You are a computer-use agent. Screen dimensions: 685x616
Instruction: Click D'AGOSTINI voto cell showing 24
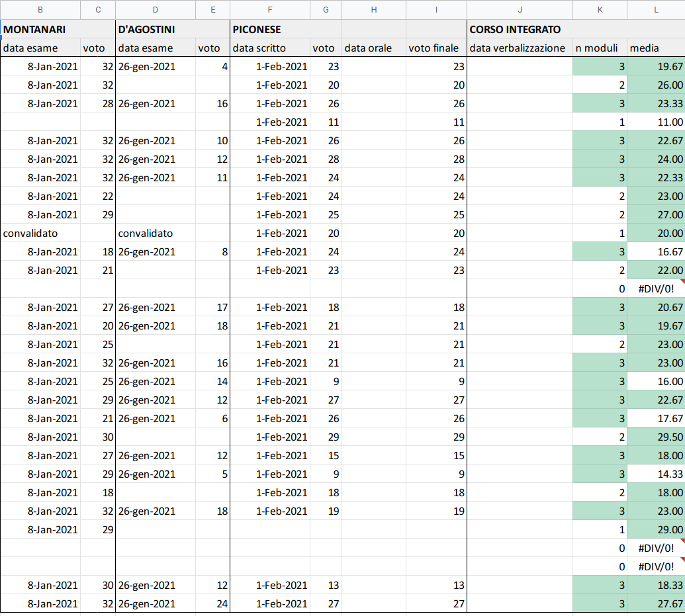[212, 604]
